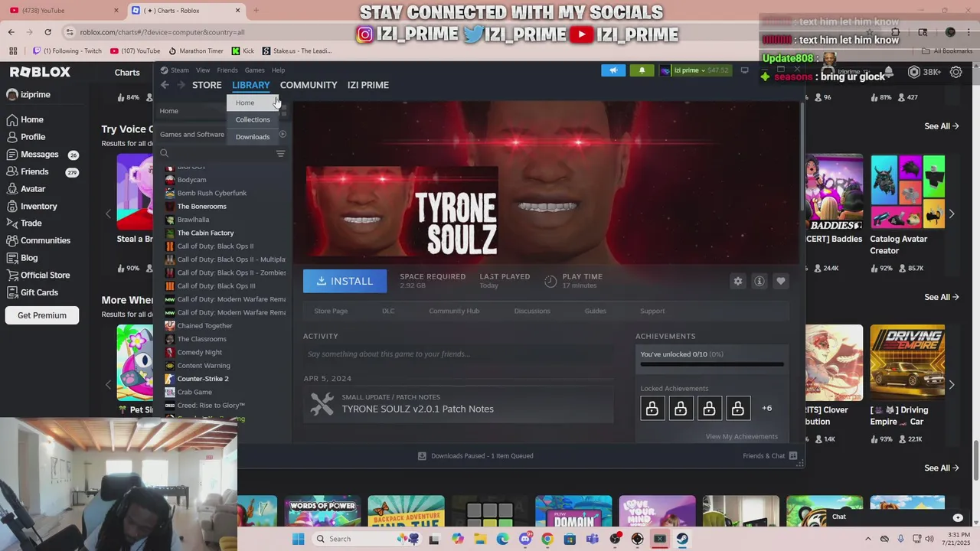Open Steam from the taskbar
Viewport: 980px width, 551px height.
682,539
